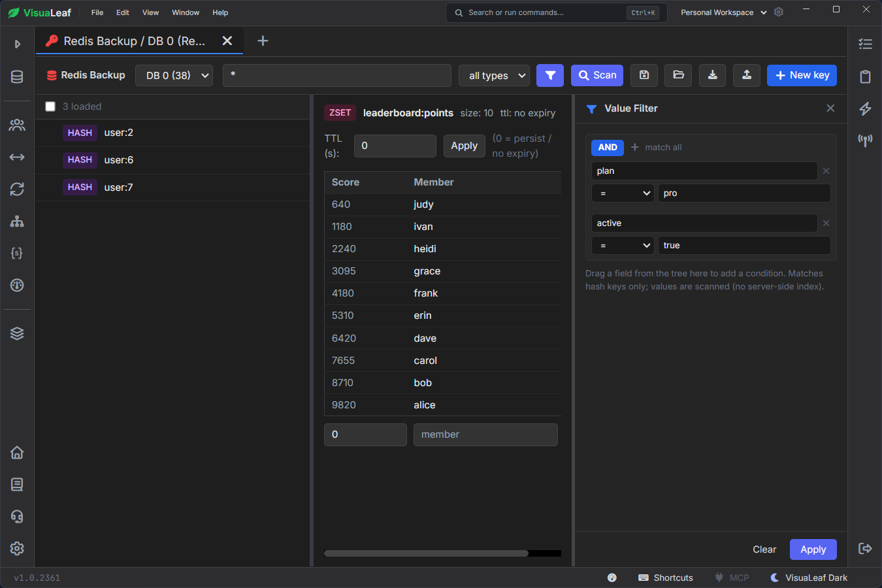Screen dimensions: 882x588
Task: Select the Redis Backup / DB 0 tab
Action: (x=134, y=41)
